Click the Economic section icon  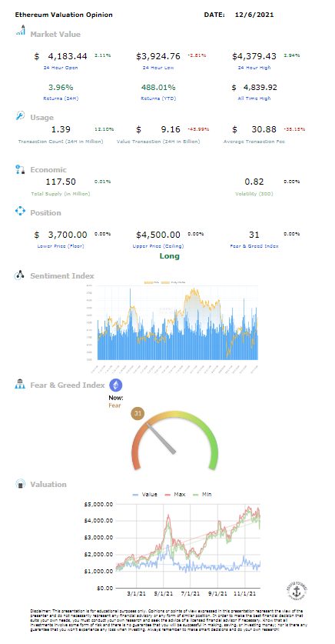coord(21,169)
